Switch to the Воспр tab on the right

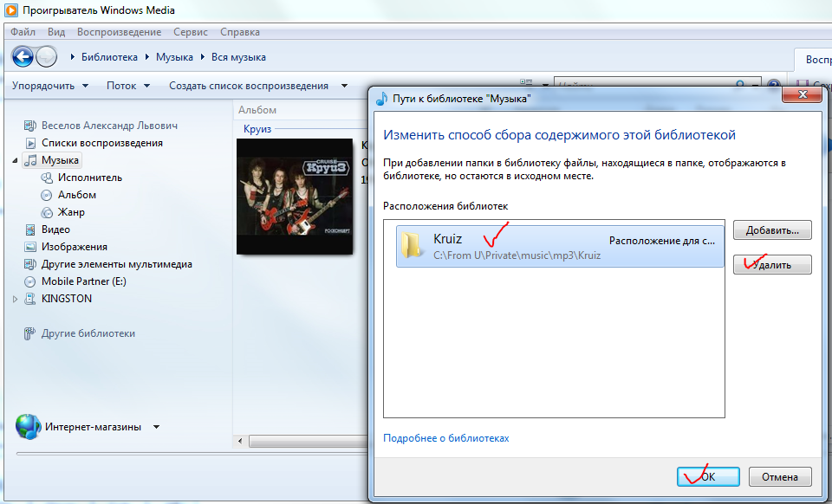[x=814, y=60]
